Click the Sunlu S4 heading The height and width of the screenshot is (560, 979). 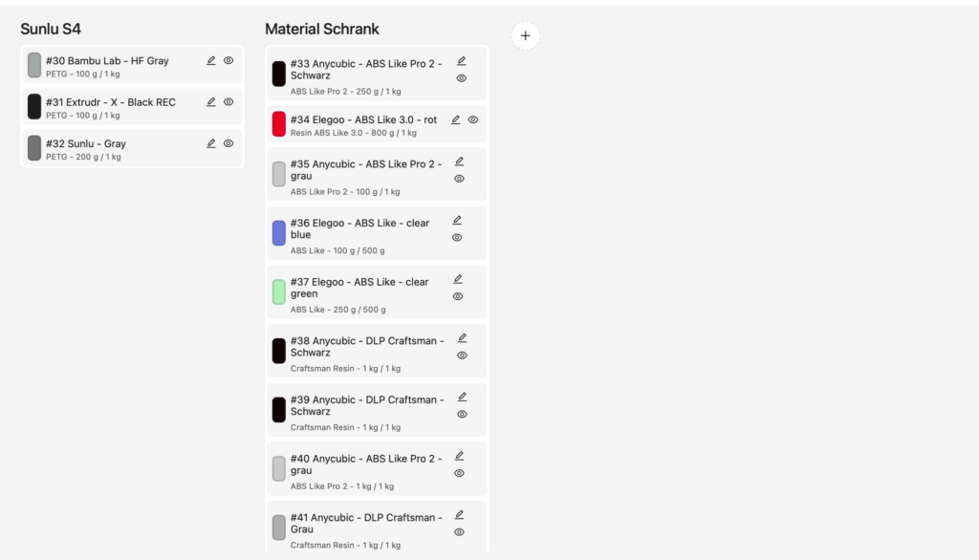pyautogui.click(x=51, y=30)
